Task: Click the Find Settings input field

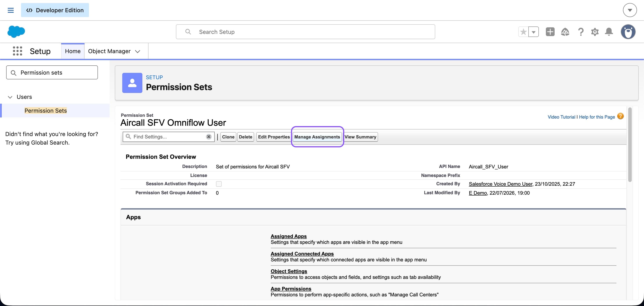Action: coord(168,137)
